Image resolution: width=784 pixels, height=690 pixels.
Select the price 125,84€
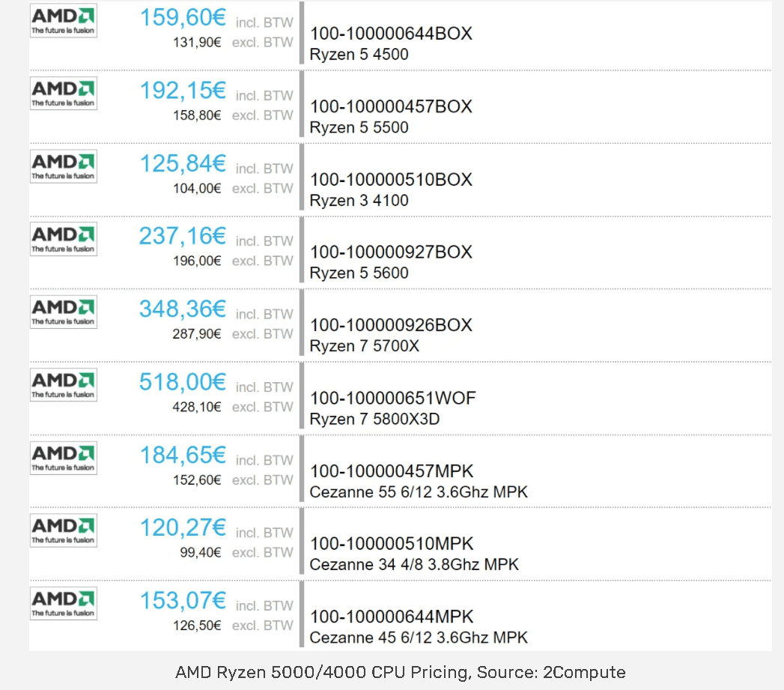click(x=183, y=163)
